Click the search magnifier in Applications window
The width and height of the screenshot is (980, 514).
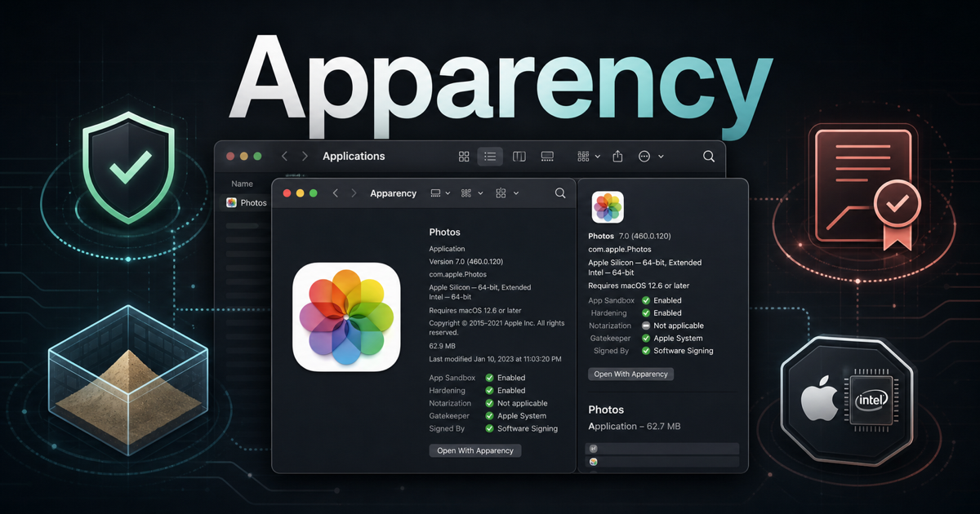coord(708,156)
